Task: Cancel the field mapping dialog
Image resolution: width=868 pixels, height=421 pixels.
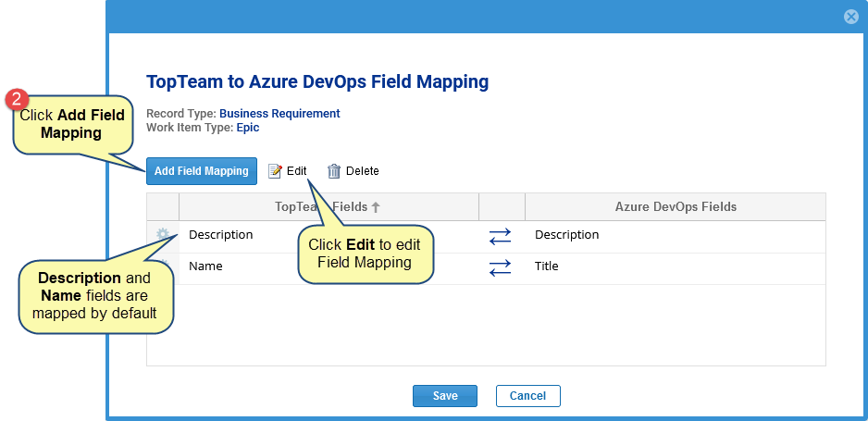Action: pos(528,395)
